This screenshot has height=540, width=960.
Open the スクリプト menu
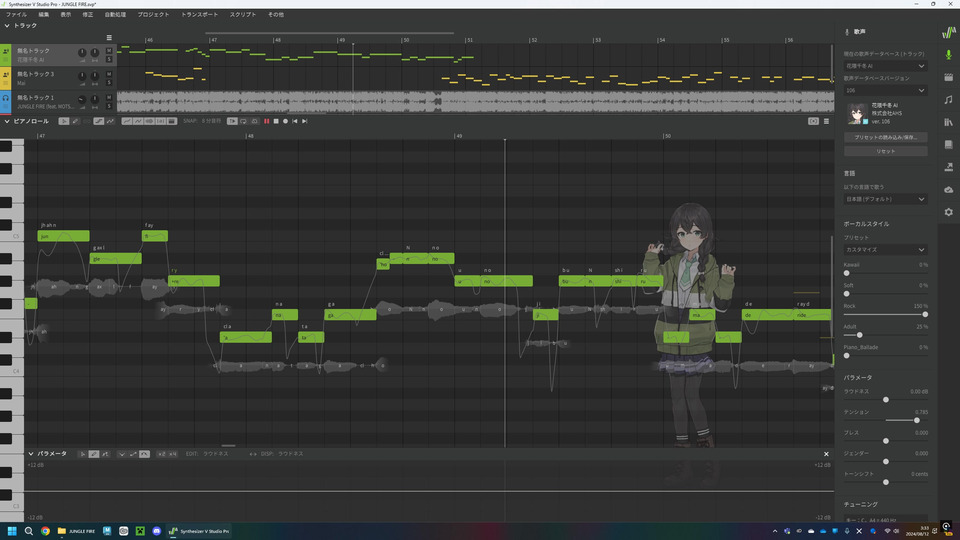(242, 14)
